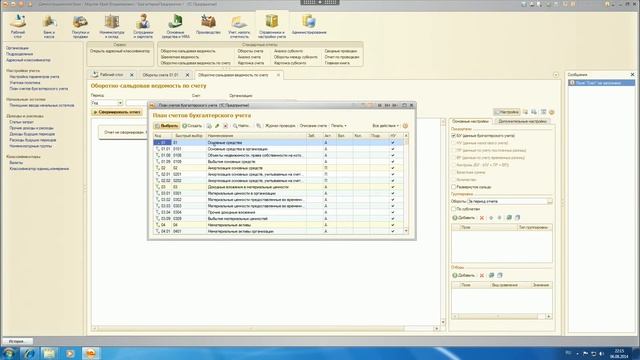Click the Создать button

[x=192, y=126]
